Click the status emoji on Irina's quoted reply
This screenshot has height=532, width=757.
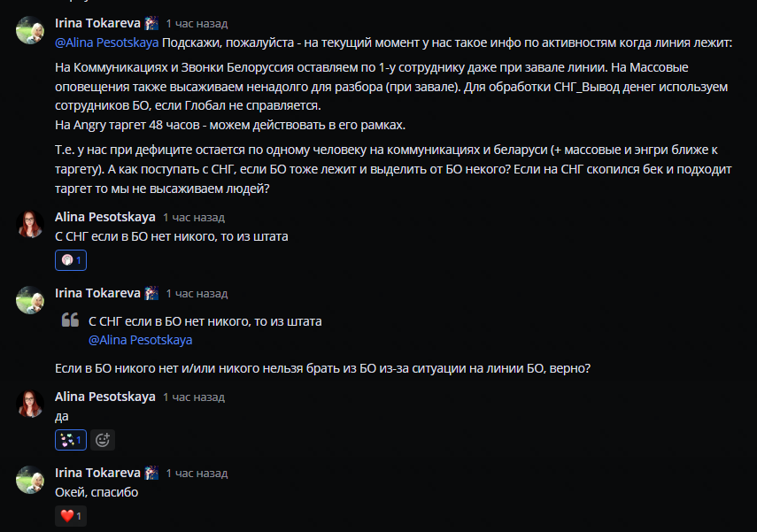coord(151,293)
